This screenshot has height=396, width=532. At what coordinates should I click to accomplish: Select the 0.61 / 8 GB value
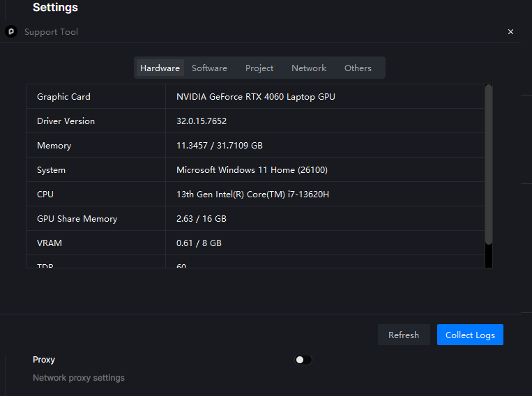tap(199, 243)
